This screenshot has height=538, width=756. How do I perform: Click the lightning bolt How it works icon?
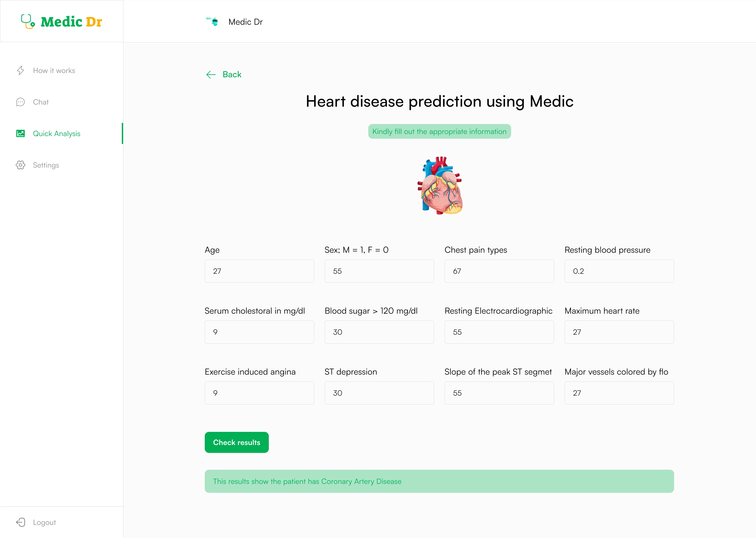pyautogui.click(x=20, y=70)
